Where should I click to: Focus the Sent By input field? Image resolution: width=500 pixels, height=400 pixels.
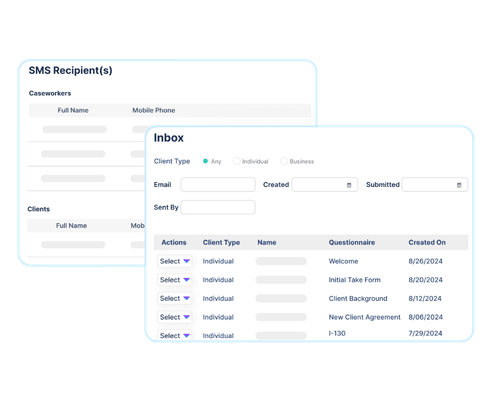coord(218,207)
